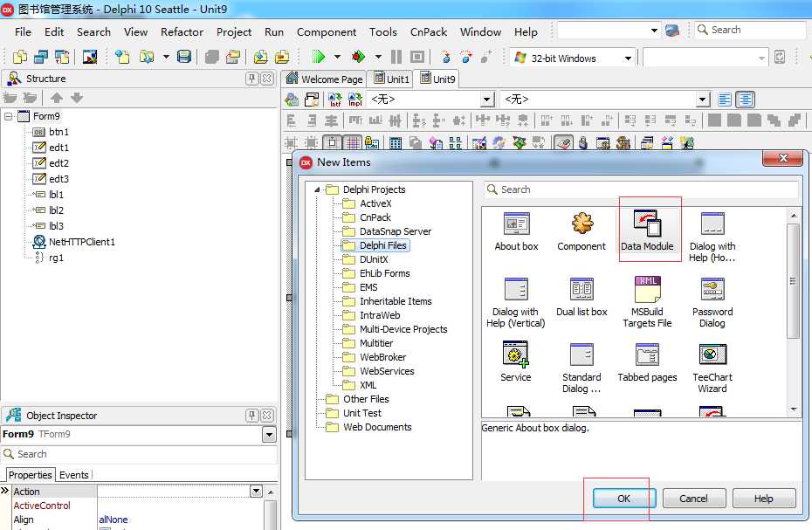Open the Run button dropdown arrow
This screenshot has height=530, width=812.
[337, 57]
